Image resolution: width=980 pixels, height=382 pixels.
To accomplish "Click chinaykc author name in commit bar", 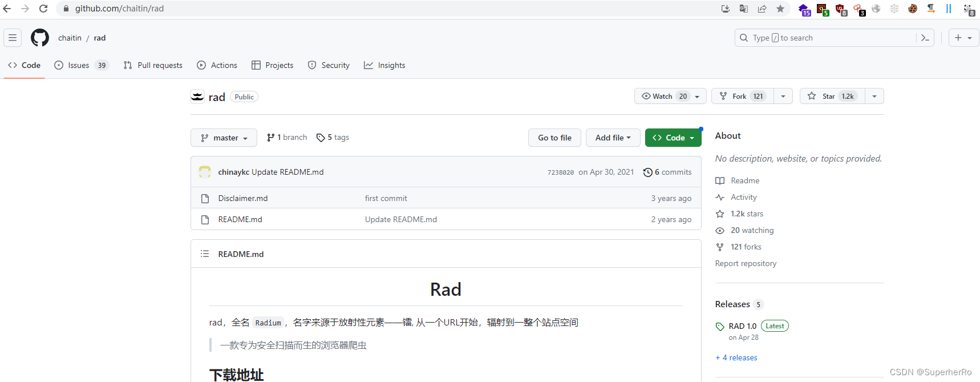I will (x=233, y=172).
